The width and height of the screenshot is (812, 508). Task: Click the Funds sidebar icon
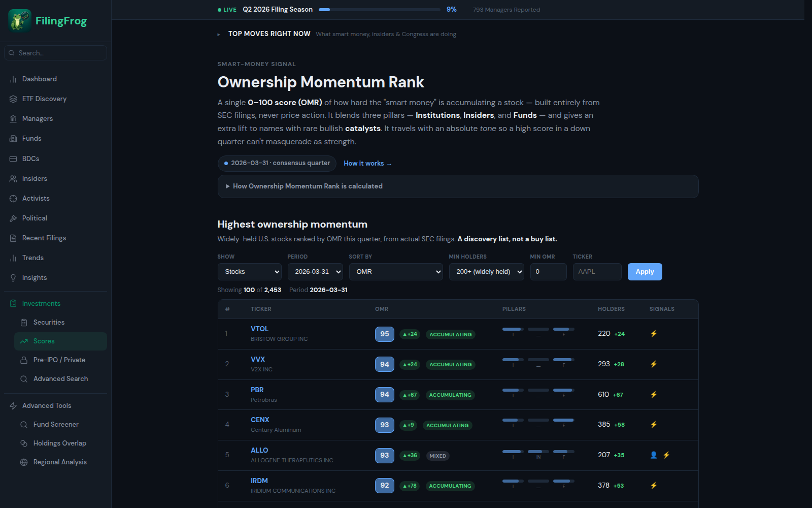[x=13, y=139]
